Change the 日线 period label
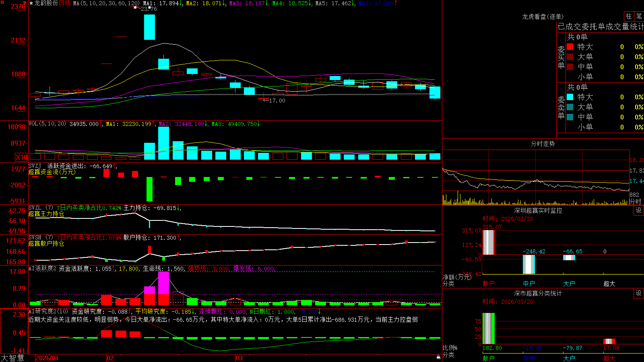 tap(65, 3)
